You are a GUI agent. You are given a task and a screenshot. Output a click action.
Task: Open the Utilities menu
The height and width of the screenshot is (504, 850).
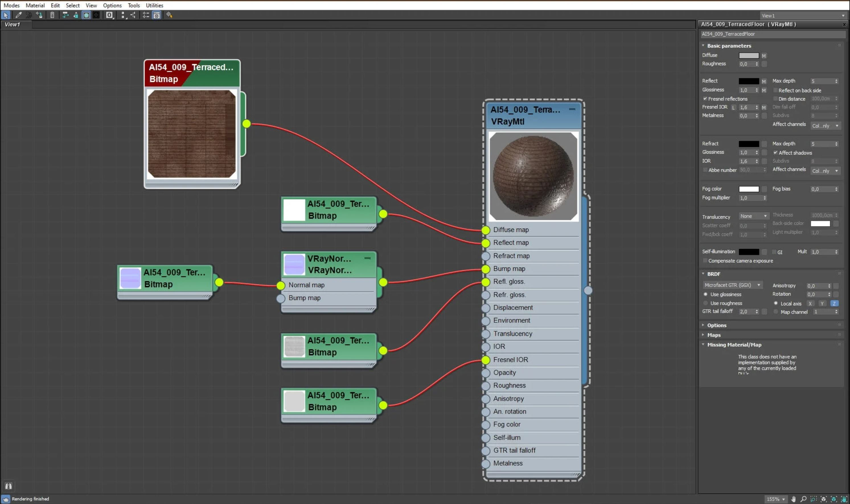point(154,5)
